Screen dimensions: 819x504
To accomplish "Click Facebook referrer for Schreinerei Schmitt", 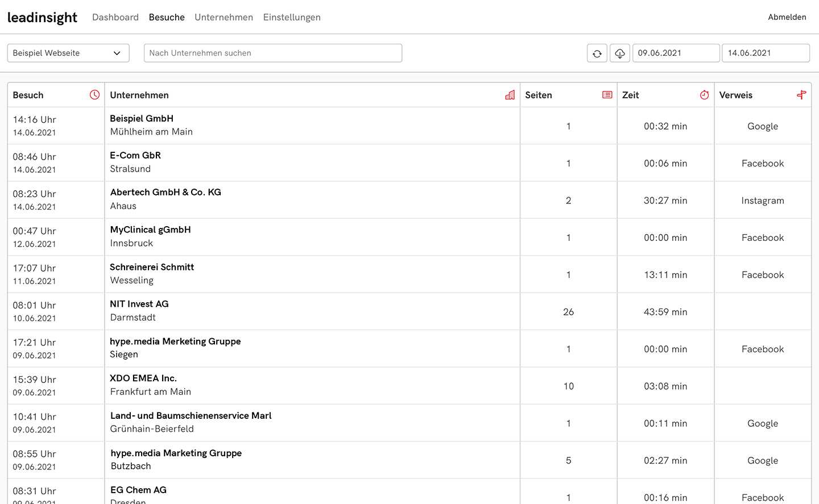I will click(x=763, y=274).
